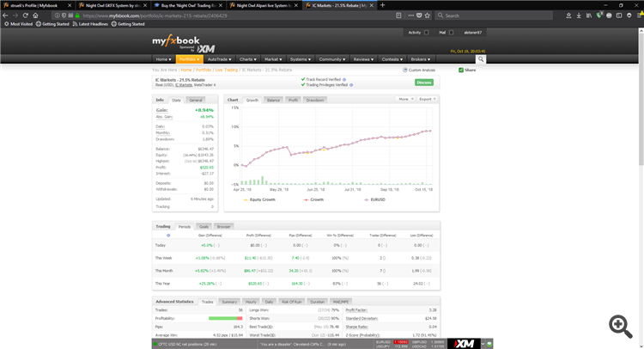
Task: Switch chart to Drawdown tab
Action: point(315,100)
